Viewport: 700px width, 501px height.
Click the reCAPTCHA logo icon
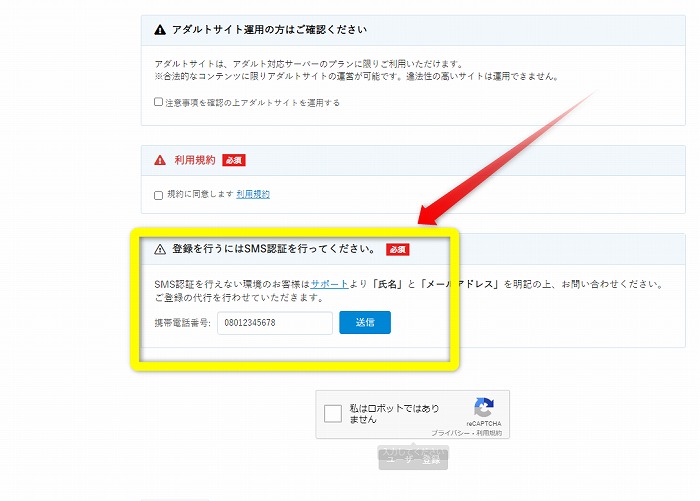point(484,408)
